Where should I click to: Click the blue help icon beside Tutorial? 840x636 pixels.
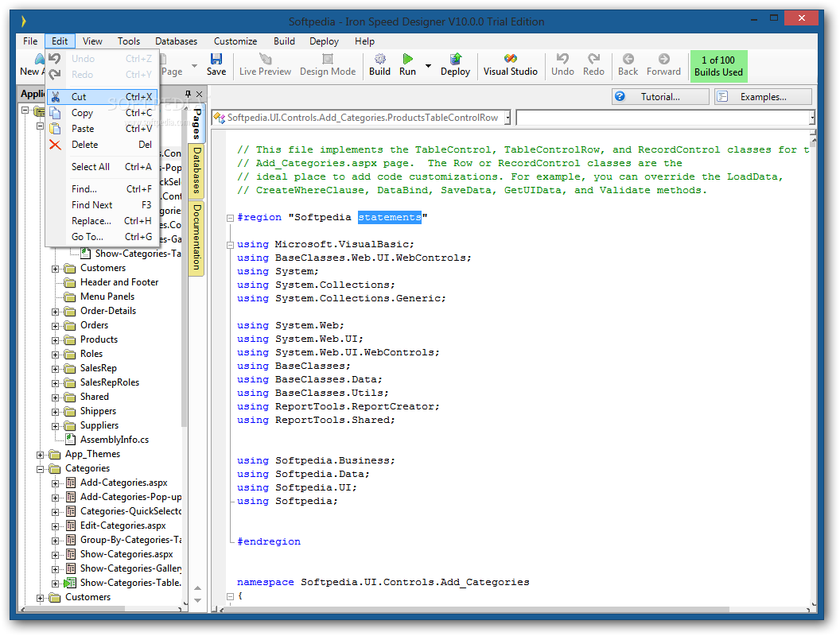[x=620, y=96]
